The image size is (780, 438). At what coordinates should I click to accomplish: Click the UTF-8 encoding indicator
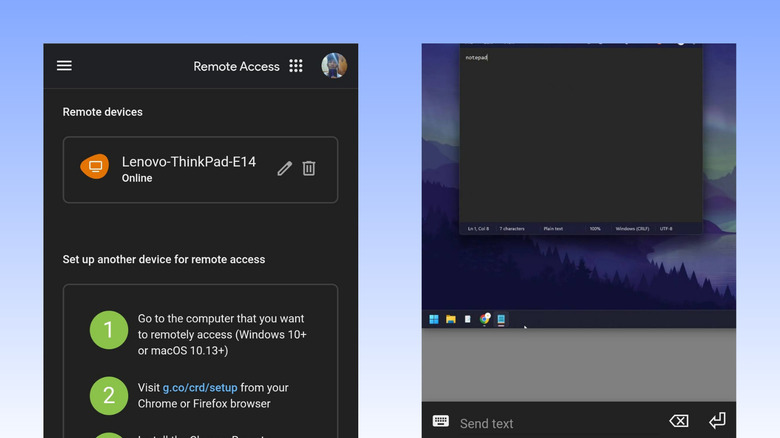point(666,229)
